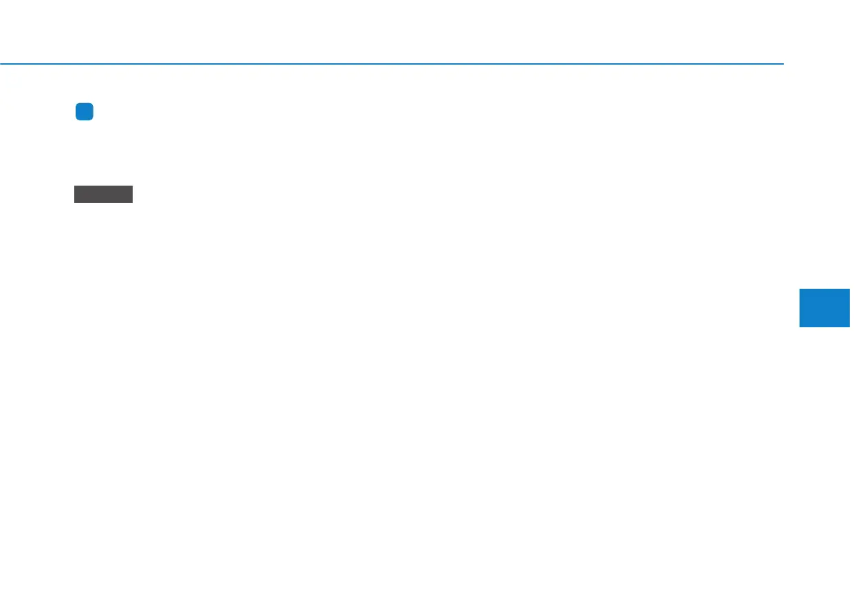Click the blue icon above the gray box
The width and height of the screenshot is (858, 616).
point(85,113)
